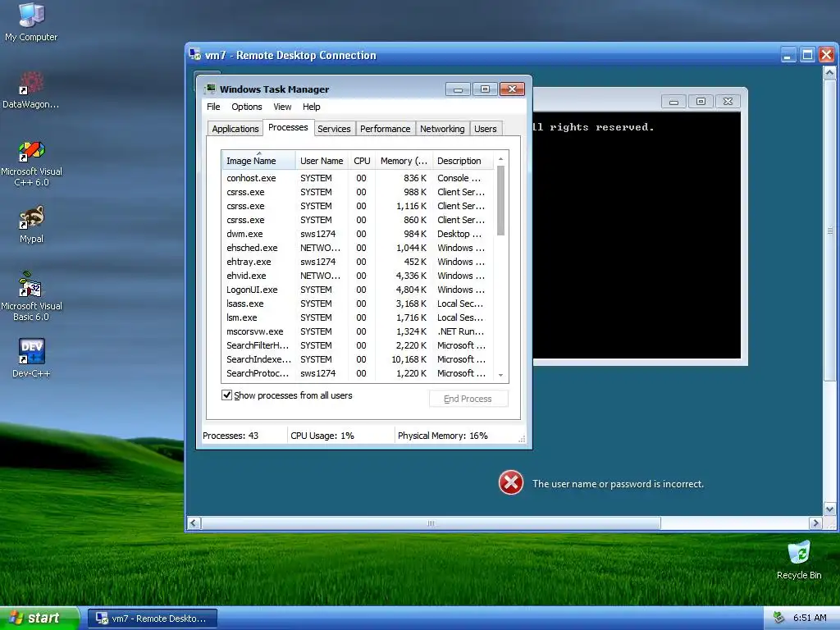Switch to the Applications tab
This screenshot has height=630, width=840.
(x=235, y=129)
